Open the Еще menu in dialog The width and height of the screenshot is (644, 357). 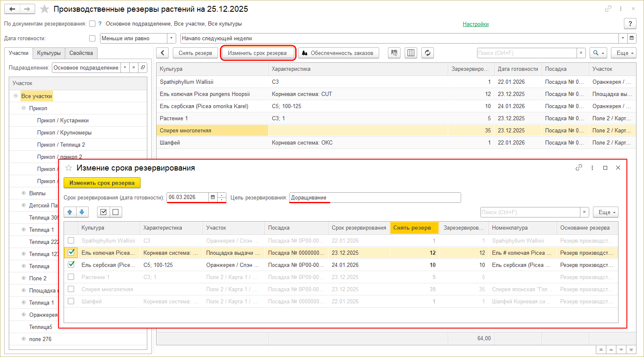605,212
